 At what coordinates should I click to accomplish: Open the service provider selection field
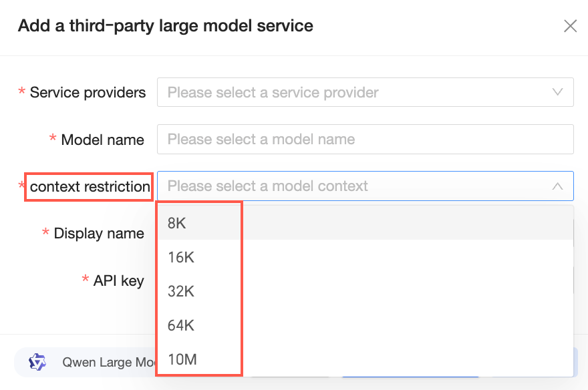click(x=354, y=92)
